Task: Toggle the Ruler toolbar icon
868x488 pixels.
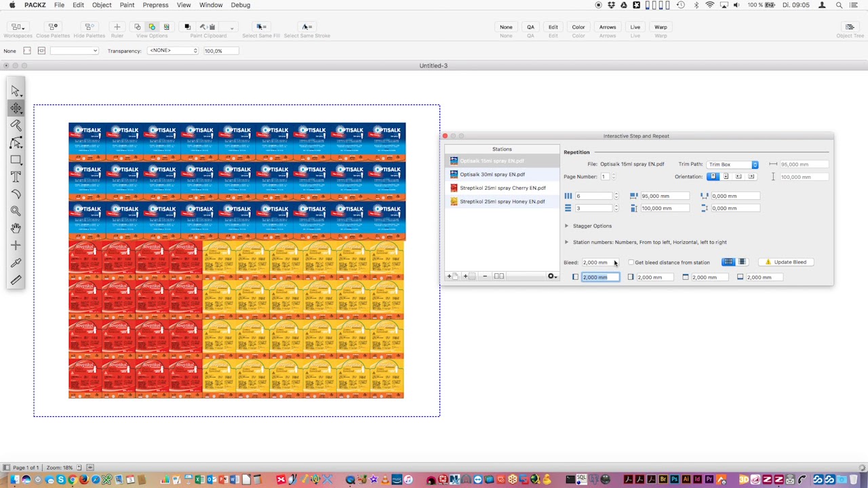Action: [x=117, y=27]
